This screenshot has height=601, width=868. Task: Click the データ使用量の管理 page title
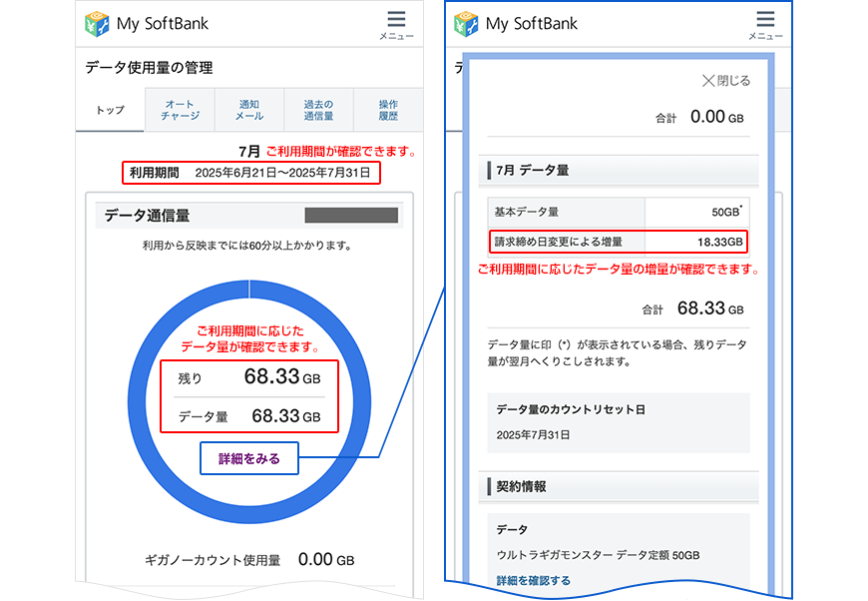[x=149, y=68]
